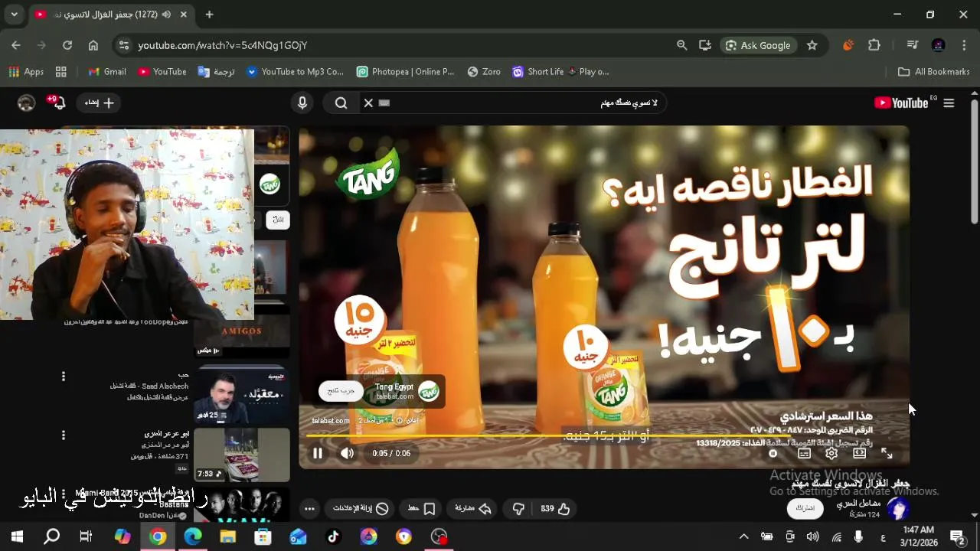980x551 pixels.
Task: Go to the YouTube home logo
Action: point(901,103)
